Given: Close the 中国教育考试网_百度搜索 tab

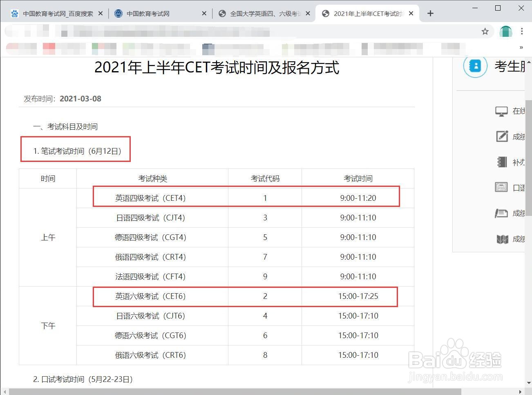Looking at the screenshot, I should (x=101, y=13).
